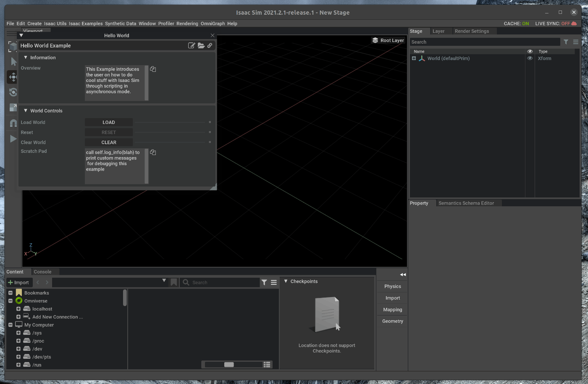588x384 pixels.
Task: Open the Synthetic Data menu
Action: pos(121,24)
